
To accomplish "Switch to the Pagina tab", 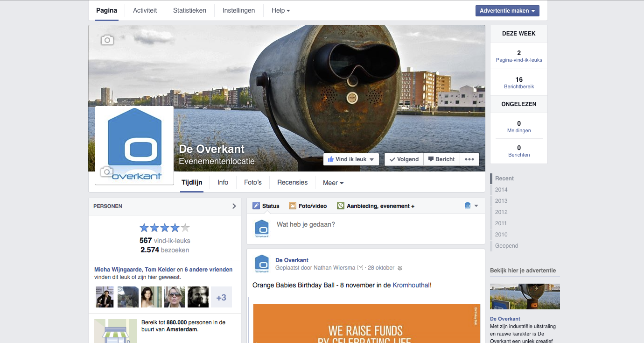I will [106, 10].
